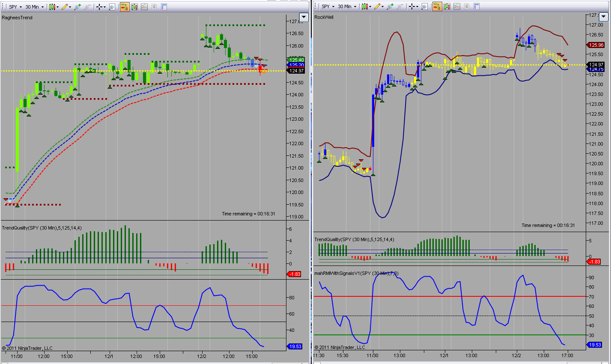Viewport: 611px width, 364px height.
Task: Click the Strategies dollar icon in RockWell chart
Action: (467, 6)
